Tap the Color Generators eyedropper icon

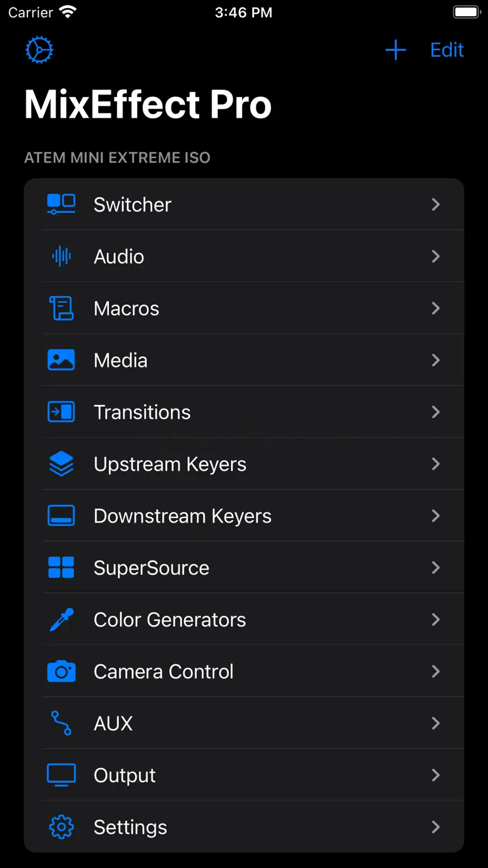pos(61,620)
